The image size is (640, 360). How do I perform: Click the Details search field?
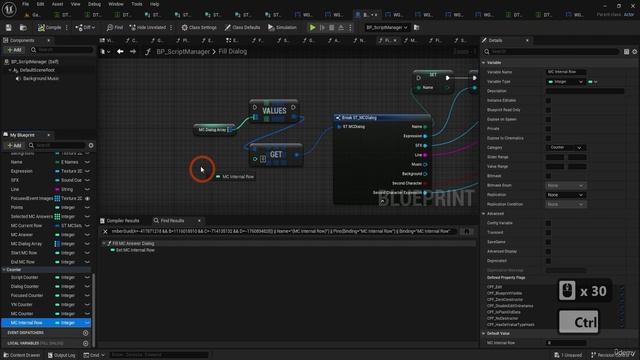[x=551, y=51]
